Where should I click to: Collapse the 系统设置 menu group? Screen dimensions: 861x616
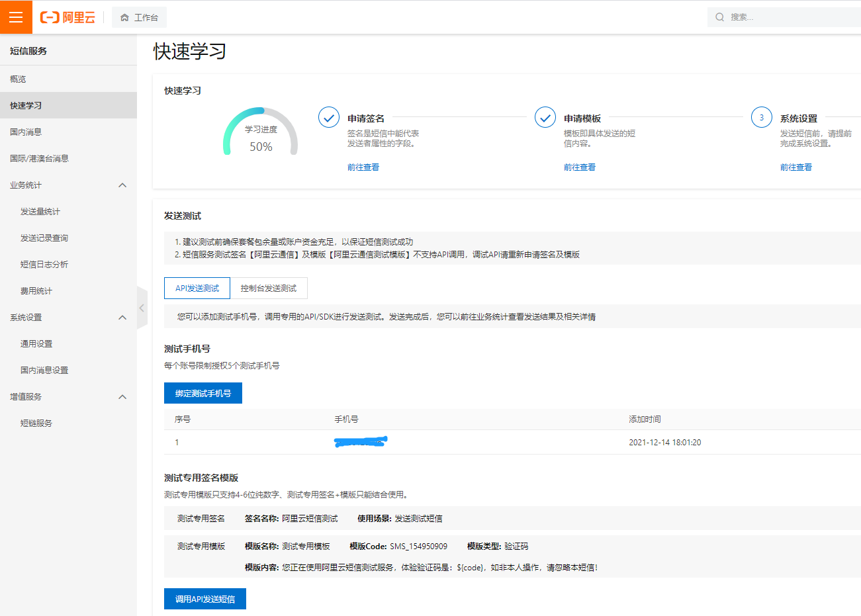pos(122,318)
